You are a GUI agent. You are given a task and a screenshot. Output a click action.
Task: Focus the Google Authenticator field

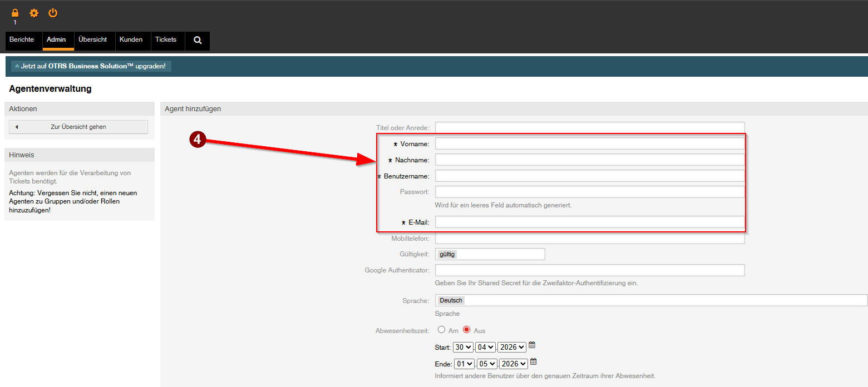pos(590,270)
